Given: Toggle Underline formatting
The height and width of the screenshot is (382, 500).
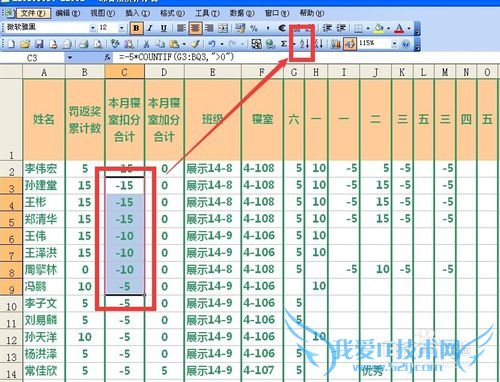Looking at the screenshot, I should coord(164,28).
